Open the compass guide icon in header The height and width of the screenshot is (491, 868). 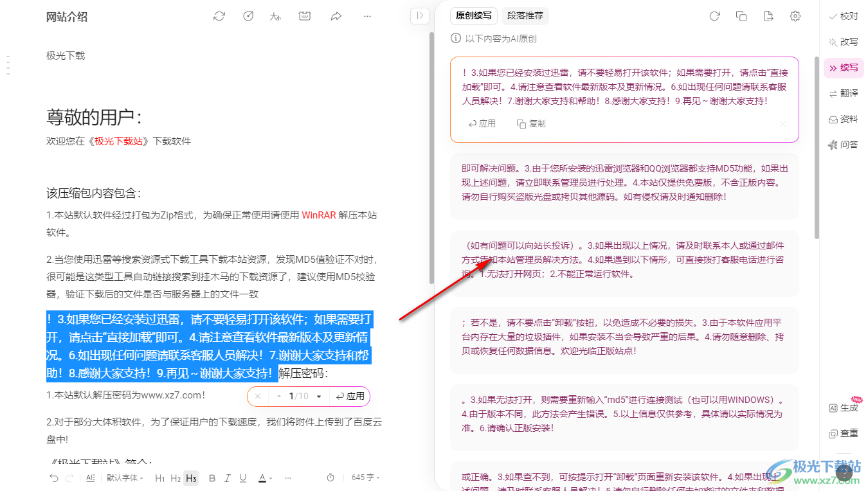coord(248,16)
